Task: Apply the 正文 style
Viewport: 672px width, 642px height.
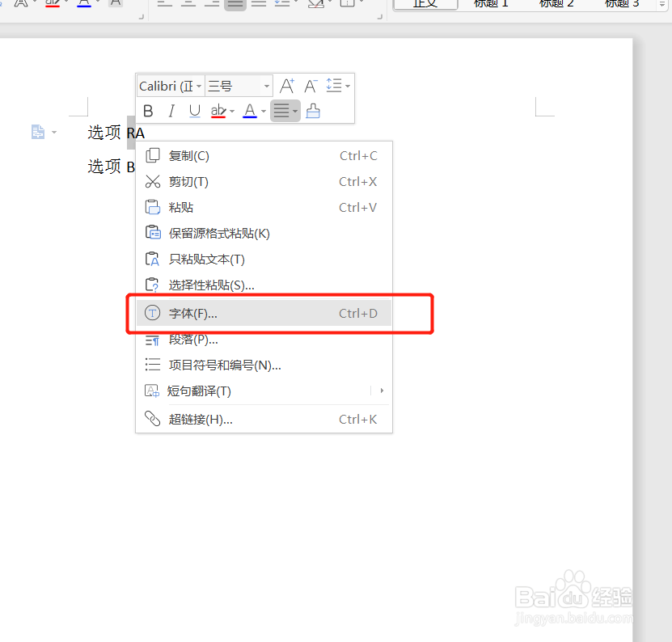Action: point(425,5)
